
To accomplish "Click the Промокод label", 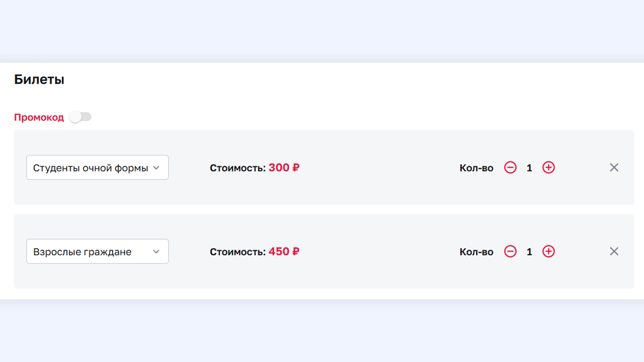I will click(x=39, y=117).
